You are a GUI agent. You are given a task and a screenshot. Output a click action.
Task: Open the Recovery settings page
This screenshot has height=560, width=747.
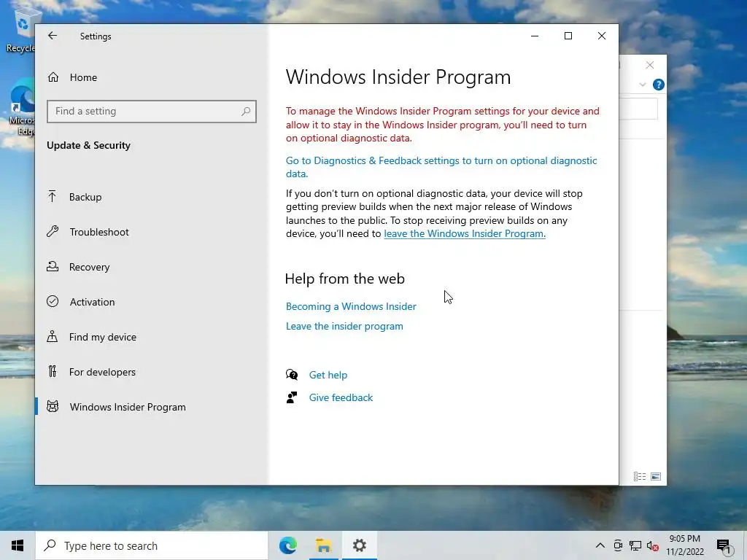pyautogui.click(x=152, y=267)
